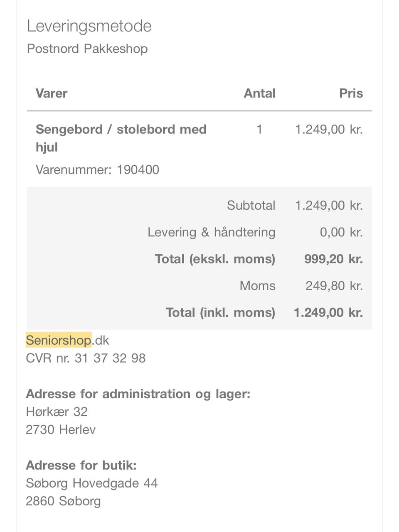The height and width of the screenshot is (532, 399).
Task: Click the 0,00 kr. delivery amount
Action: pyautogui.click(x=341, y=232)
